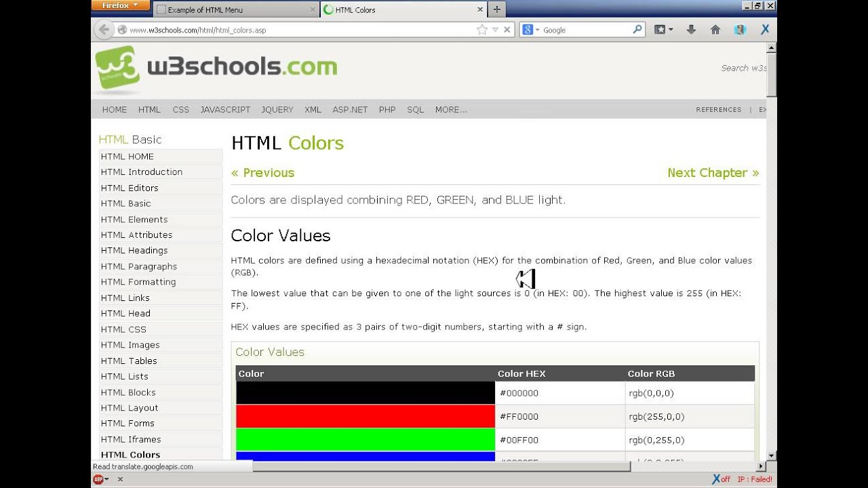
Task: Click the w3schools logo
Action: click(216, 68)
